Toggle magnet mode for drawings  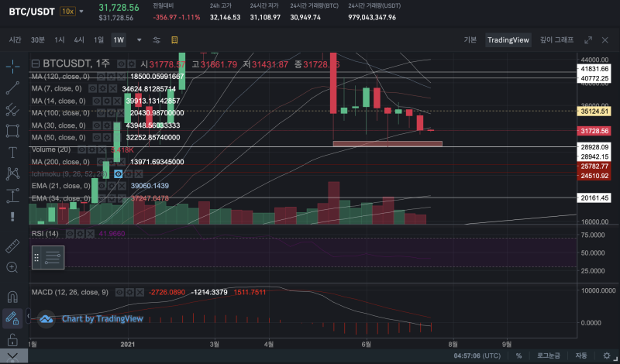pyautogui.click(x=12, y=297)
